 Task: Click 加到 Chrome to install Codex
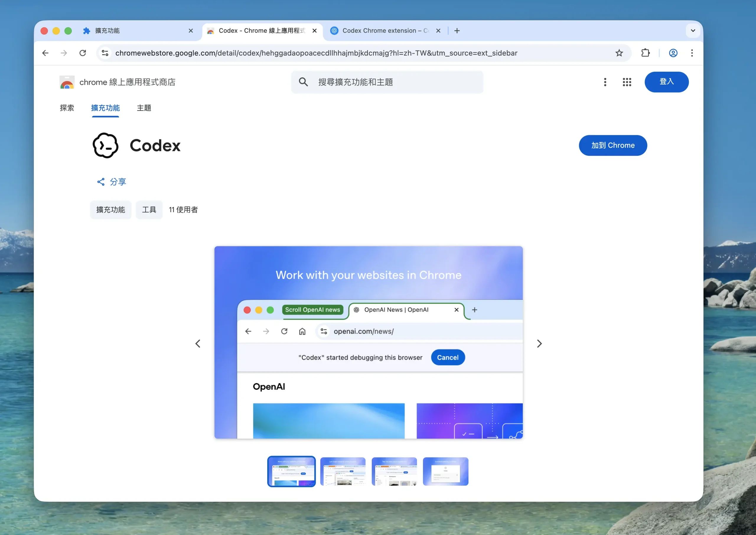(612, 145)
